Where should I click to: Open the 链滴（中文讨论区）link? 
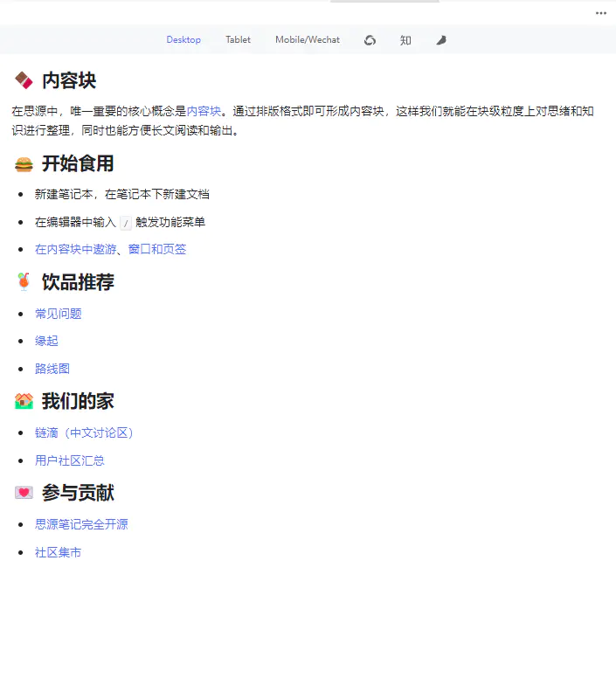click(x=84, y=432)
